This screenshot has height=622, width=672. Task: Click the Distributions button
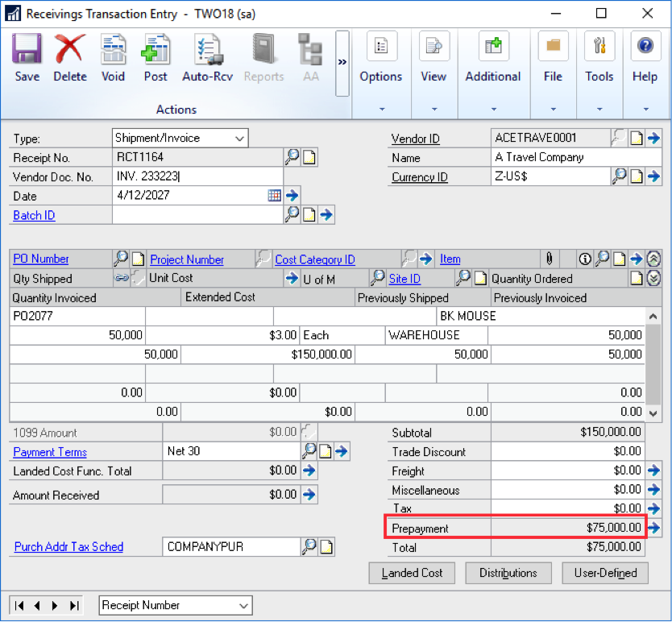(508, 573)
